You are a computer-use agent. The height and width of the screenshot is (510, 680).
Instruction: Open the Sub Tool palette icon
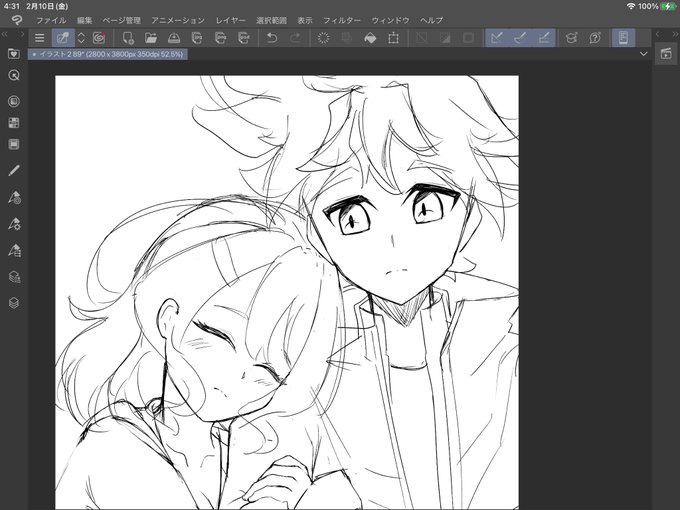tap(14, 197)
